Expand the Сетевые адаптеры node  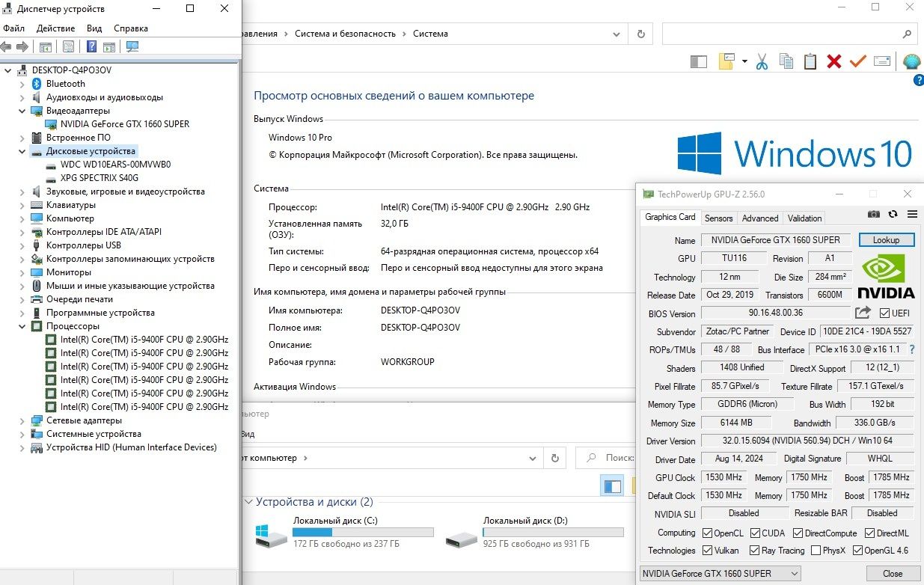[22, 420]
